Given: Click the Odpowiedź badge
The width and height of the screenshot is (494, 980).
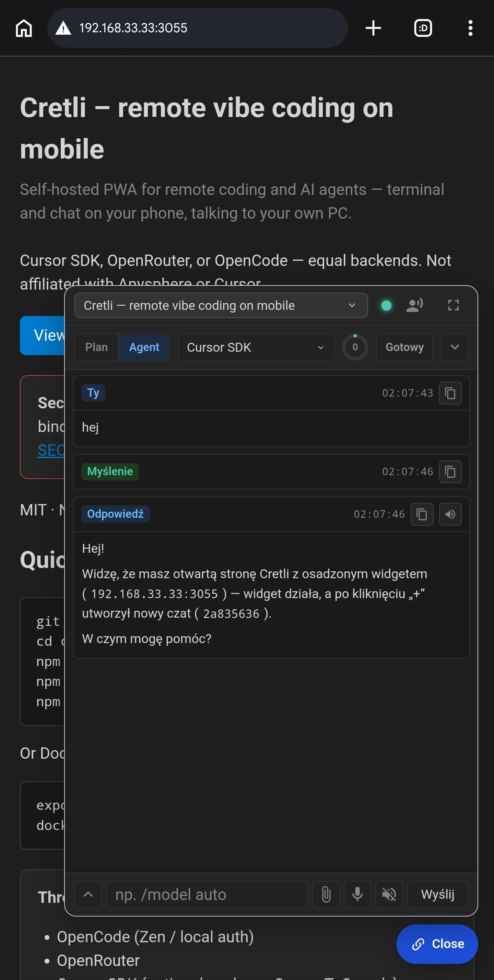Looking at the screenshot, I should tap(115, 514).
